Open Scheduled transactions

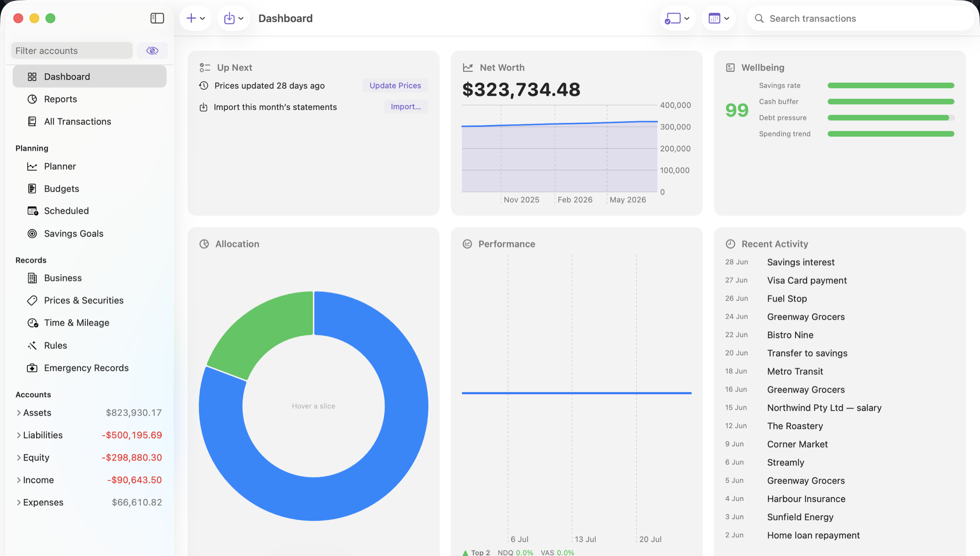point(89,211)
